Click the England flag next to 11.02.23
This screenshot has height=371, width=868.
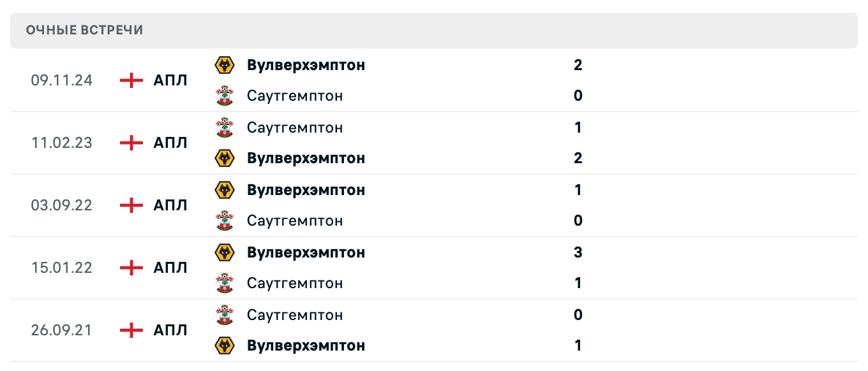(x=130, y=143)
